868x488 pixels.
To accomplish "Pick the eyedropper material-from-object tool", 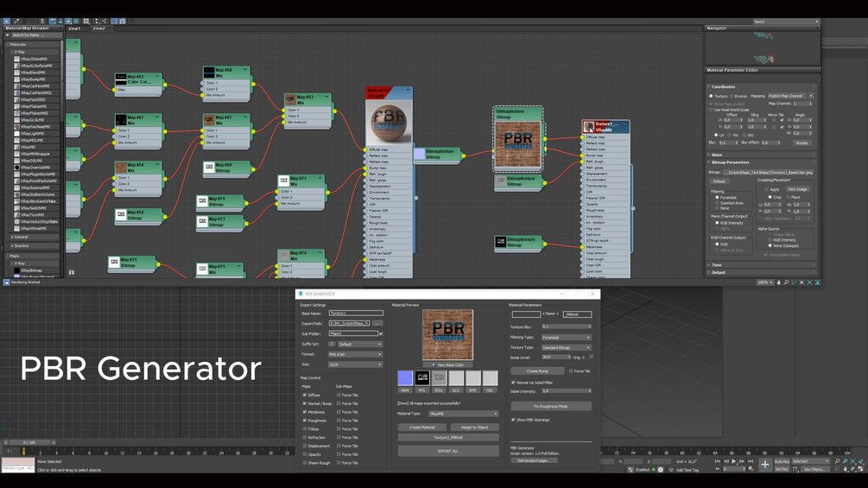I will point(16,21).
